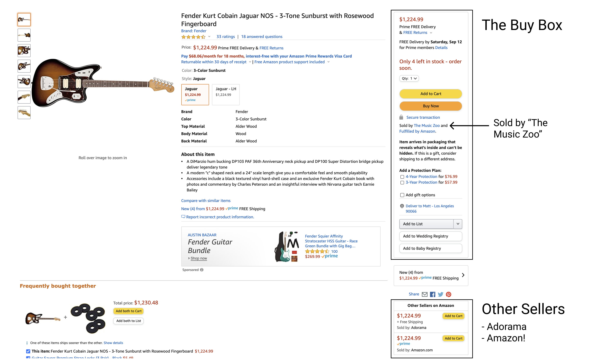Viewport: 606px width, 364px height.
Task: Share the listing on Facebook
Action: point(433,294)
